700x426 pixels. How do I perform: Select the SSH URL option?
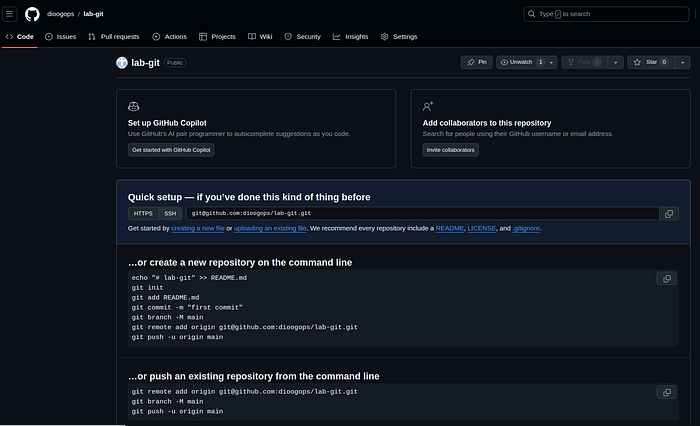tap(170, 213)
